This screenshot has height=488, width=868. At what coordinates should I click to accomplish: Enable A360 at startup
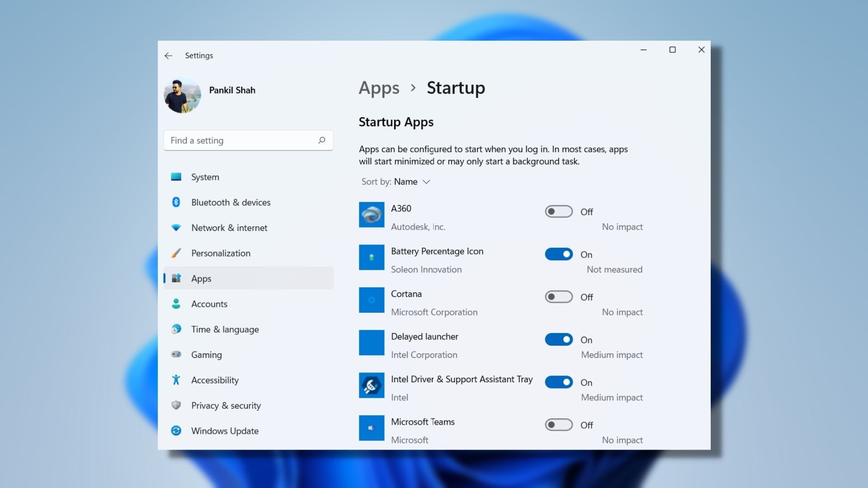pyautogui.click(x=559, y=211)
